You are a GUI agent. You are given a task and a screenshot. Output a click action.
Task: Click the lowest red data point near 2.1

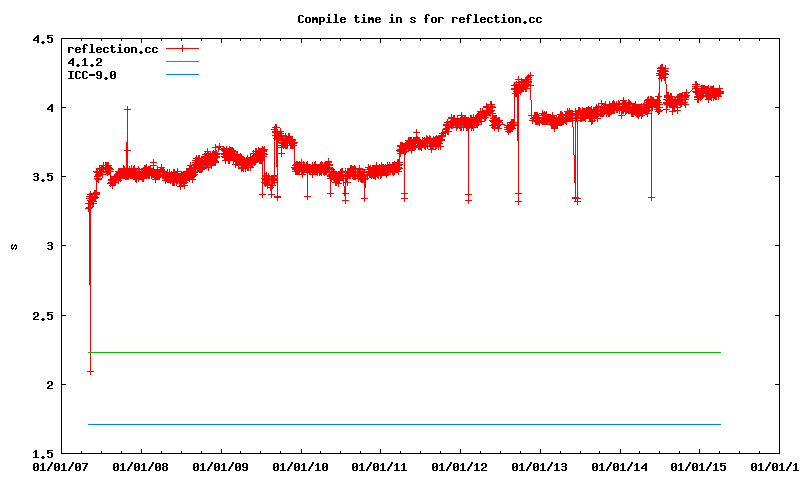(90, 372)
